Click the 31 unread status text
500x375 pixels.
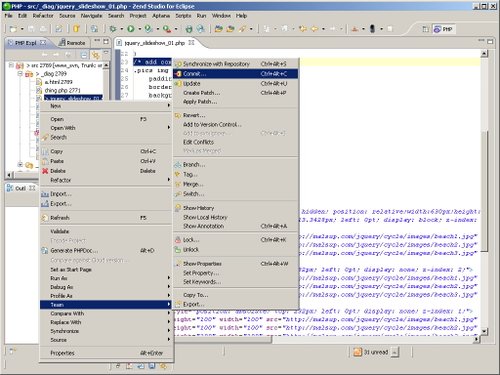376,352
